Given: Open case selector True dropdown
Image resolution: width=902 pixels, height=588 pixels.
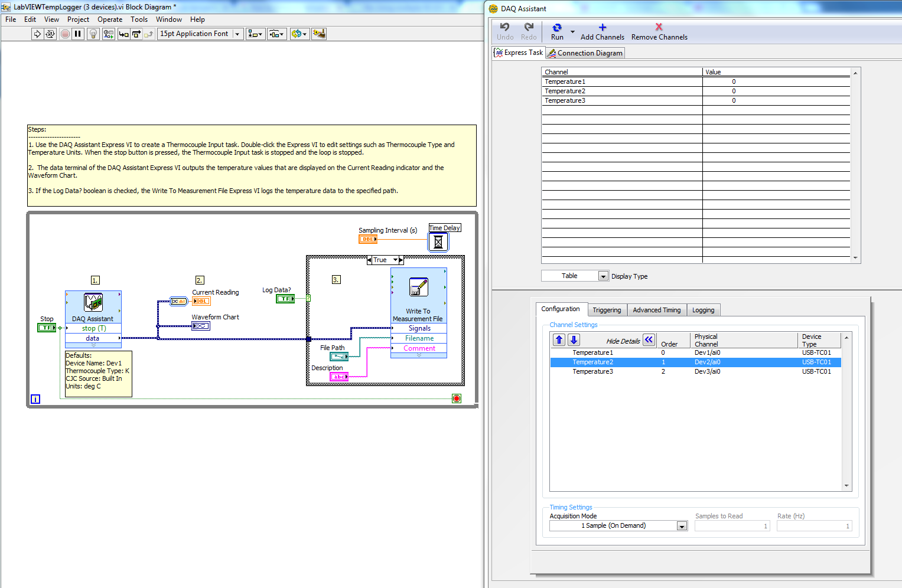Looking at the screenshot, I should click(x=395, y=260).
